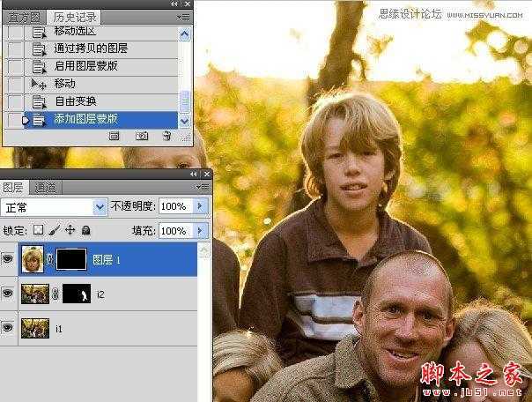Image resolution: width=532 pixels, height=402 pixels.
Task: Hide the i1 layer visibility eye
Action: (7, 328)
